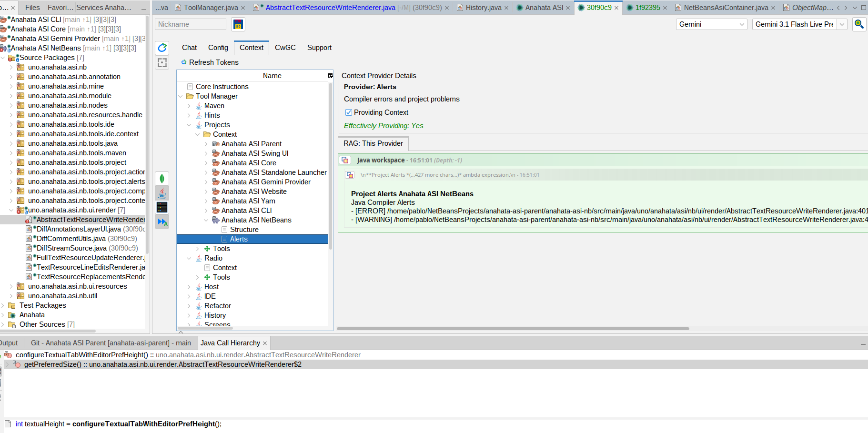Click the blue-yellow badge icon next to Nickname

(x=238, y=24)
